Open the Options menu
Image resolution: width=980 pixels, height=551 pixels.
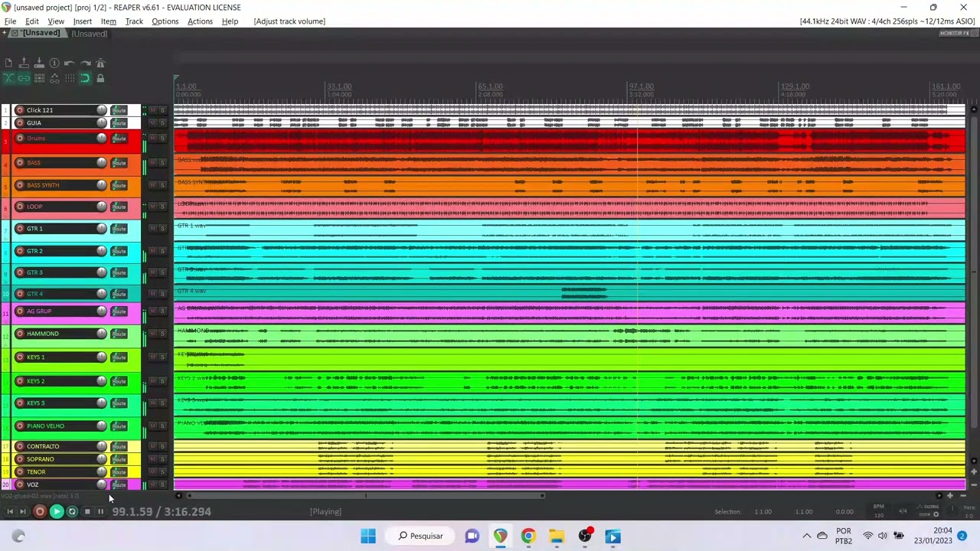[165, 21]
